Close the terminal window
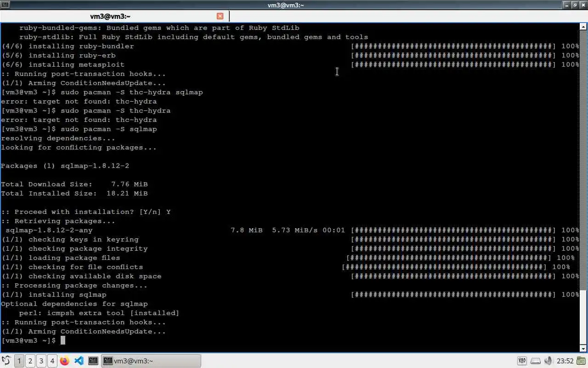 point(582,5)
